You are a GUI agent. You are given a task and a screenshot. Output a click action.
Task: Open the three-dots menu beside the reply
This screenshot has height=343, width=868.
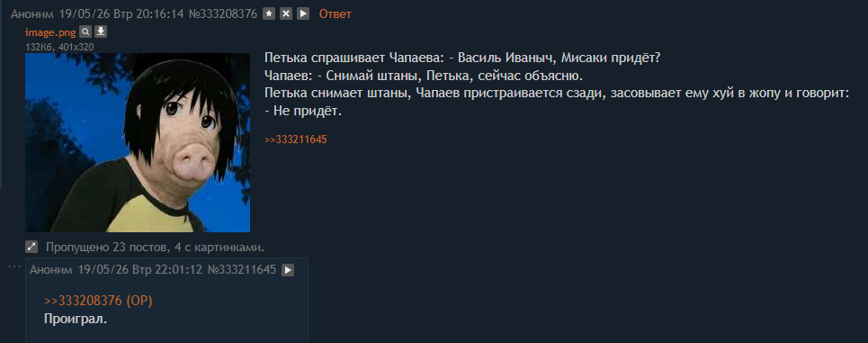point(13,267)
